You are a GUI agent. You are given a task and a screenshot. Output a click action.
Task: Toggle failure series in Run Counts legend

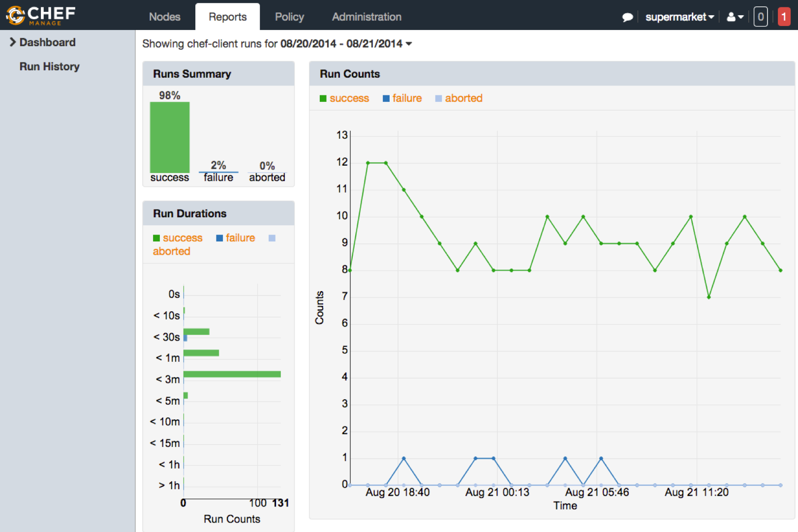[402, 98]
